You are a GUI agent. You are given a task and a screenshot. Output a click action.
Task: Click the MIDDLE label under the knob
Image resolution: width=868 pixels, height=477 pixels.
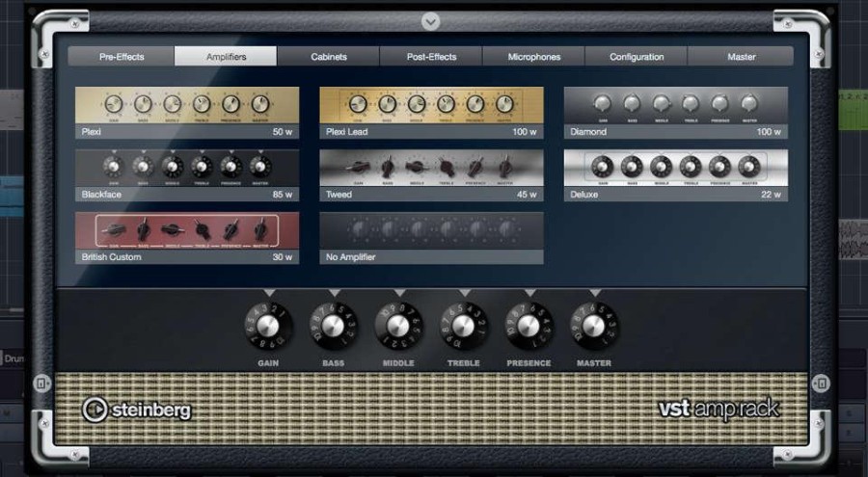coord(398,363)
